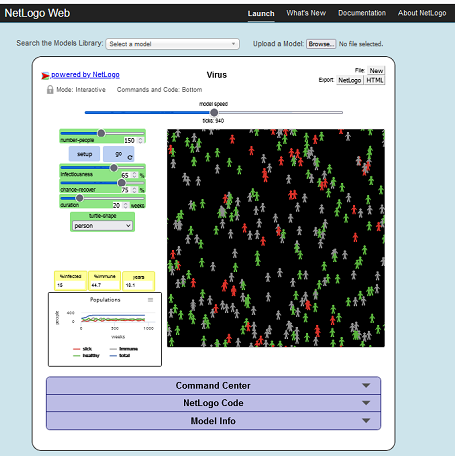Expand the Model Info section
Screen dimensions: 455x456
tap(213, 421)
